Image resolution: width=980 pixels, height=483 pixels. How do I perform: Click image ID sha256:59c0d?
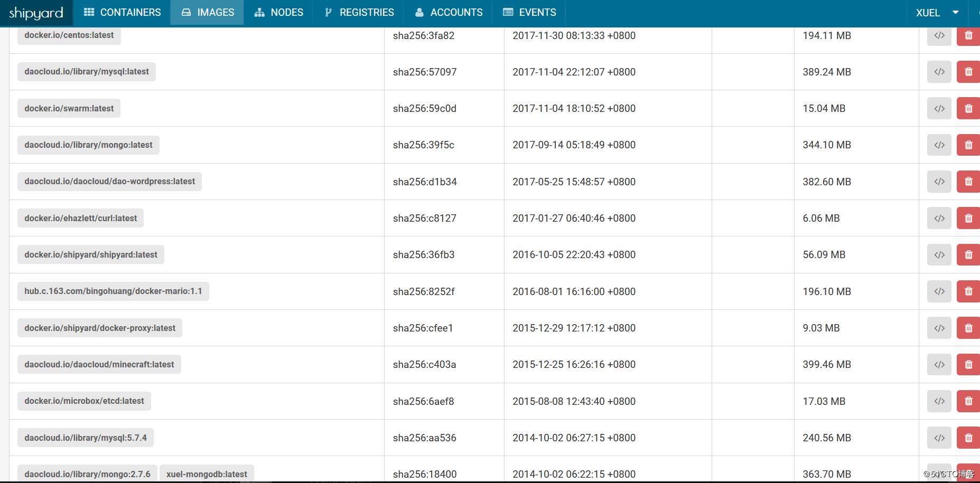(x=425, y=108)
